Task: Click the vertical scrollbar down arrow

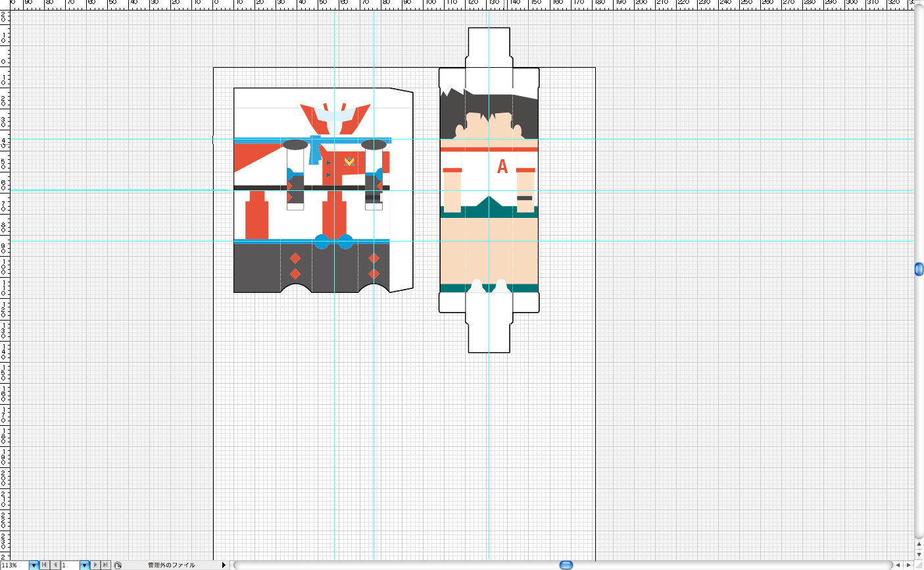Action: tap(919, 554)
